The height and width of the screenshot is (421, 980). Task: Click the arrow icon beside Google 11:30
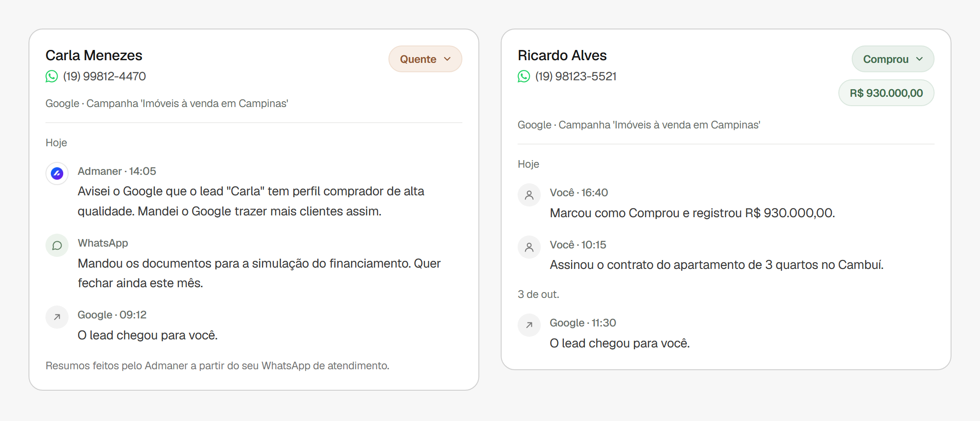(x=529, y=325)
